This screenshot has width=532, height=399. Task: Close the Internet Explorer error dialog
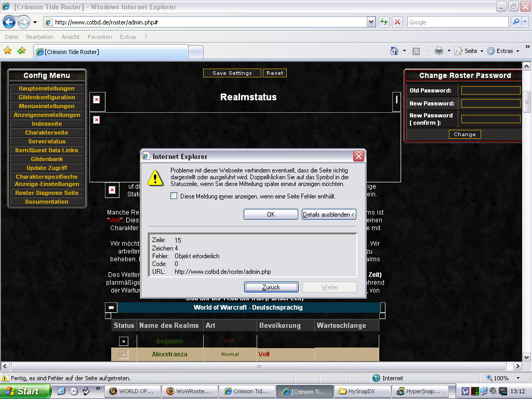358,156
